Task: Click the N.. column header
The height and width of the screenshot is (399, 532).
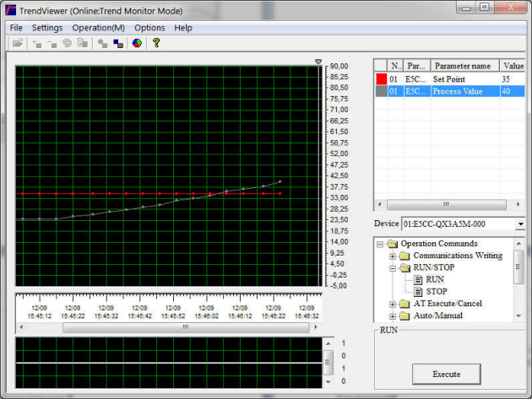Action: tap(395, 66)
